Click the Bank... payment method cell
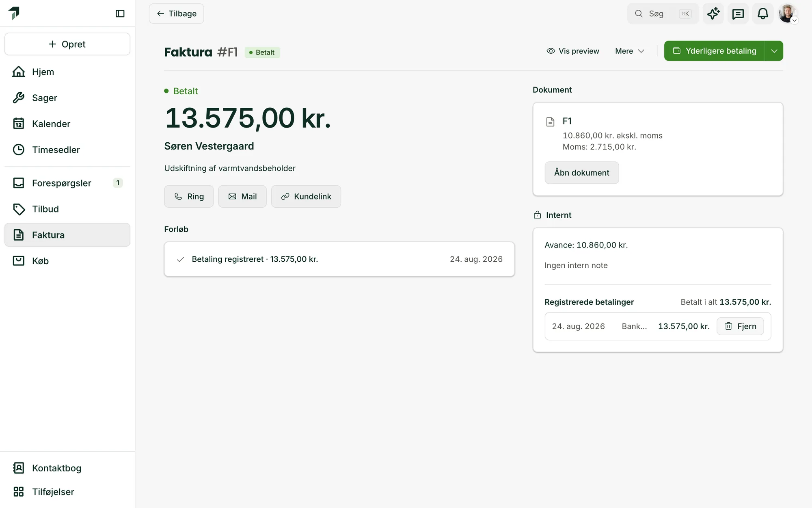Viewport: 812px width, 508px height. (634, 326)
